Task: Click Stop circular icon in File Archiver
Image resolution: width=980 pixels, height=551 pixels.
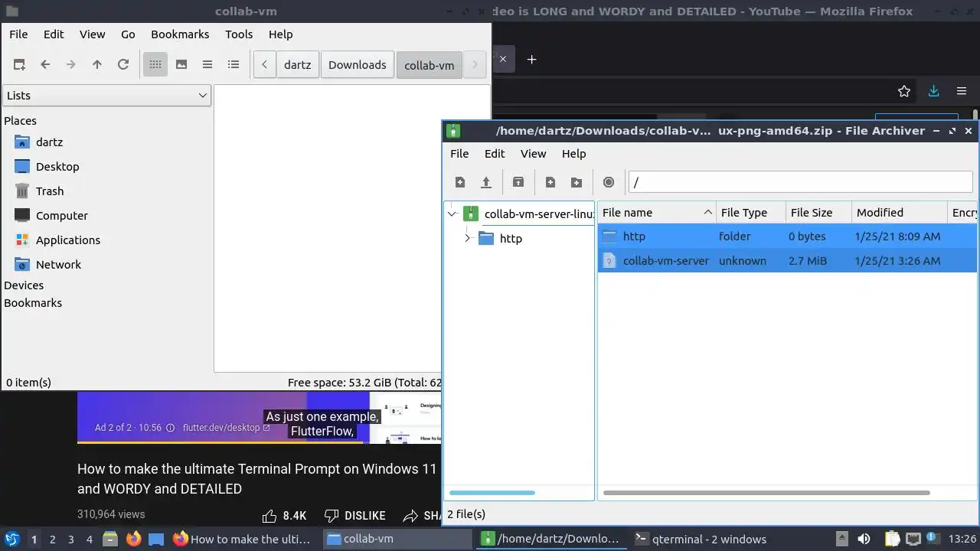Action: [x=609, y=182]
